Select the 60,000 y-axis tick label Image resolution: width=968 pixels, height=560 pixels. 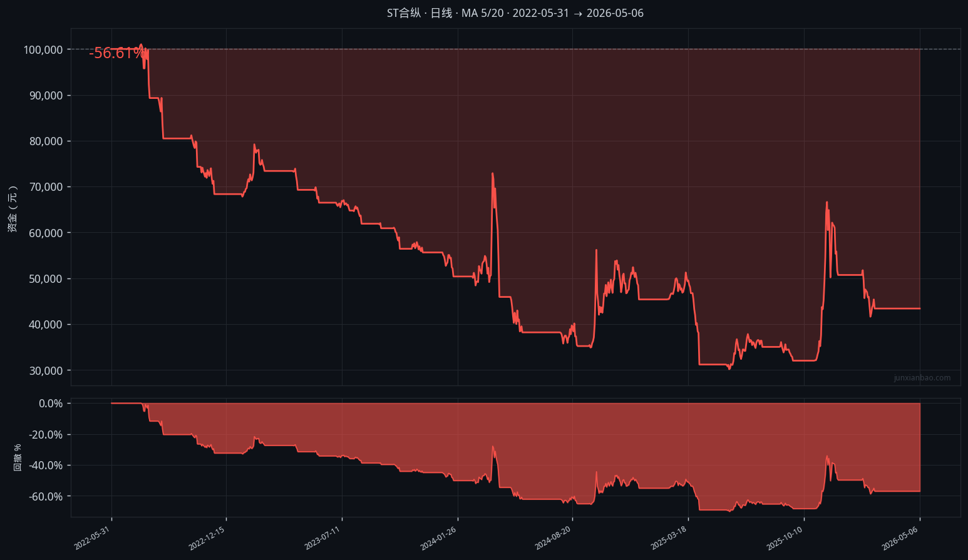point(46,233)
